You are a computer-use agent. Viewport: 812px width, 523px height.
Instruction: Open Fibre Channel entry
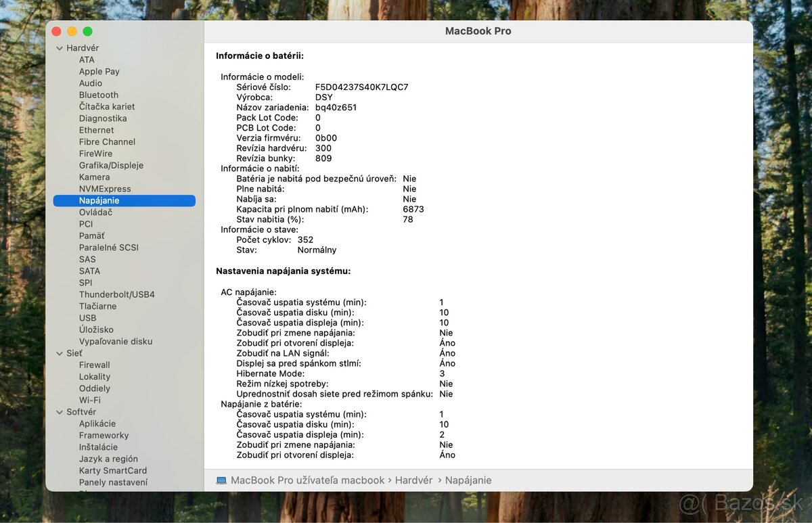click(107, 142)
